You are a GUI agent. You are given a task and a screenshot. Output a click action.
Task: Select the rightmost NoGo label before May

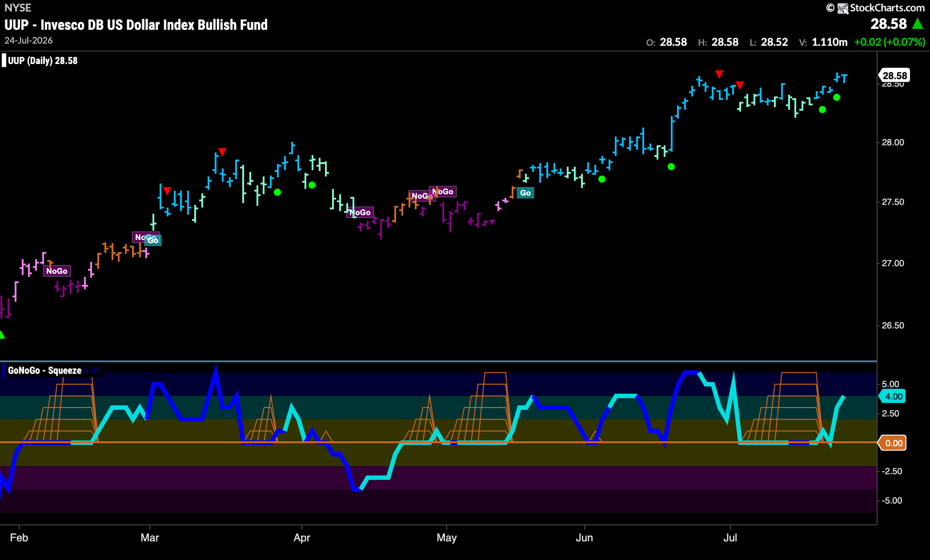(x=443, y=192)
